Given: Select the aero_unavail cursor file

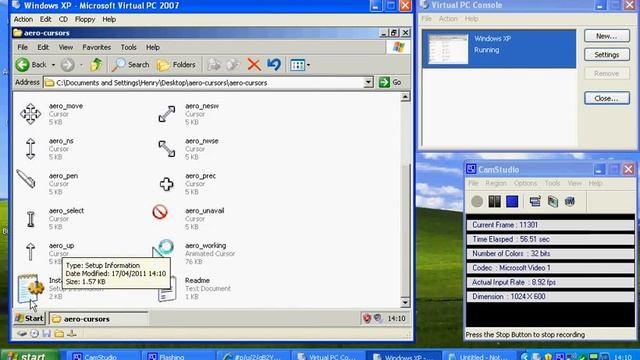Looking at the screenshot, I should point(189,218).
